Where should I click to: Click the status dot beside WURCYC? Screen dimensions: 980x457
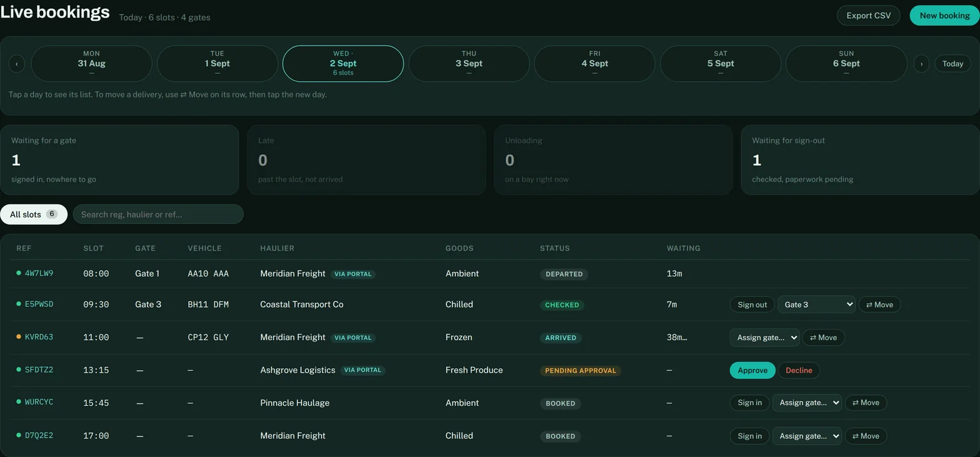point(19,402)
